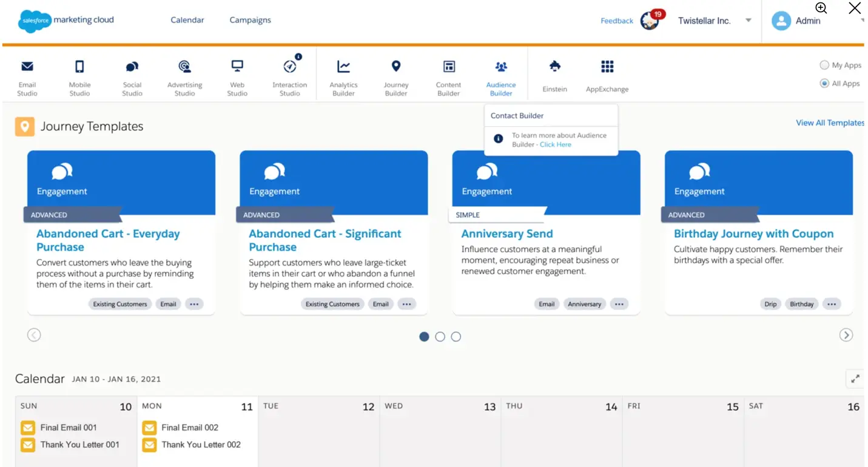Click the Admin user avatar

click(x=781, y=21)
